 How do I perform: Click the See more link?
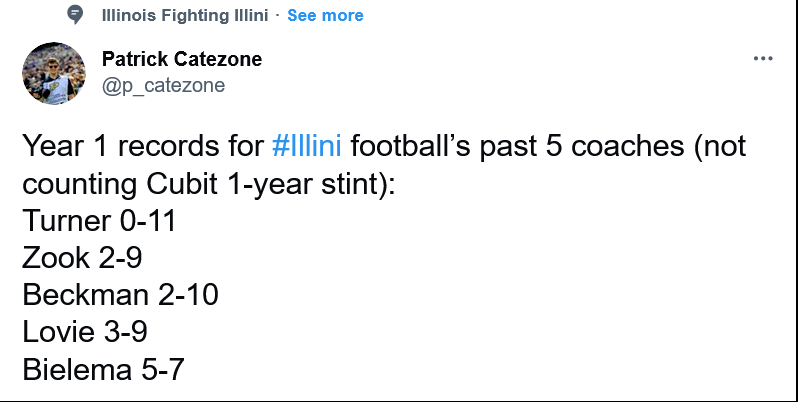pos(325,15)
